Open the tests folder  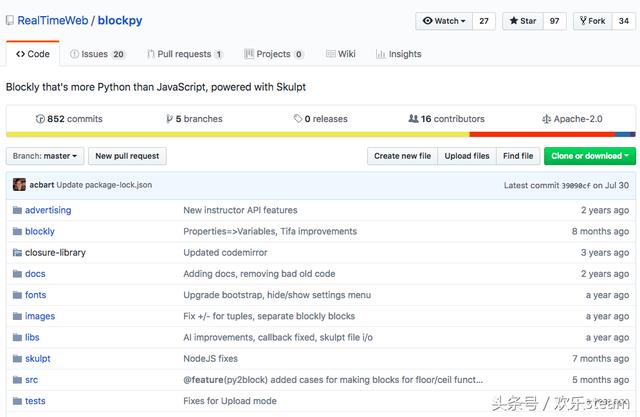click(35, 401)
